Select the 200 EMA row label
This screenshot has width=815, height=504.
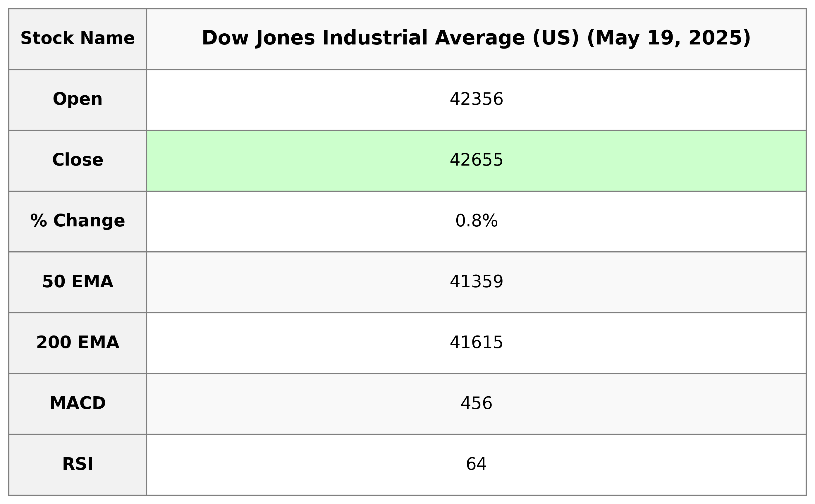[77, 343]
